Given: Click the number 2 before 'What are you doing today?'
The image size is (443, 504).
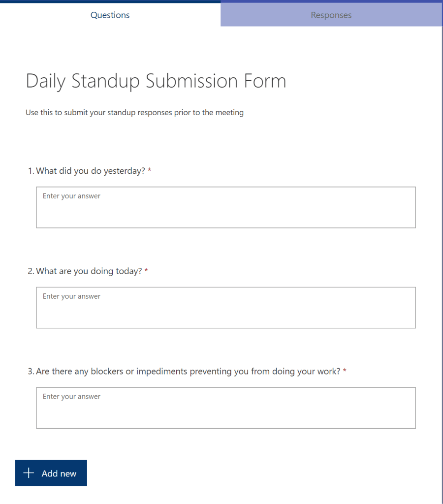Looking at the screenshot, I should [31, 271].
